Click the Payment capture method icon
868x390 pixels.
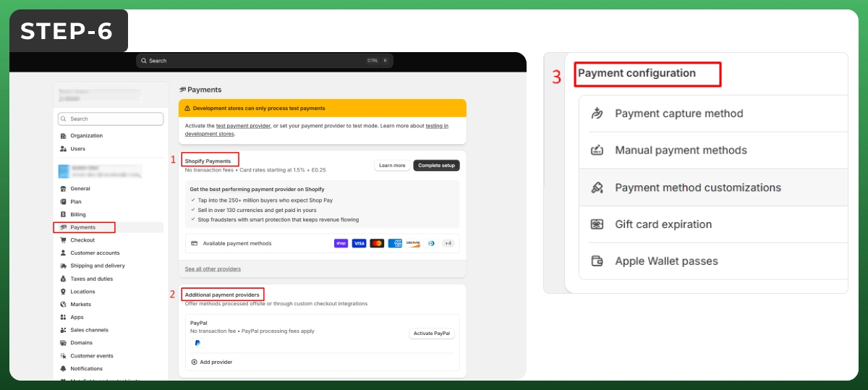(x=597, y=114)
